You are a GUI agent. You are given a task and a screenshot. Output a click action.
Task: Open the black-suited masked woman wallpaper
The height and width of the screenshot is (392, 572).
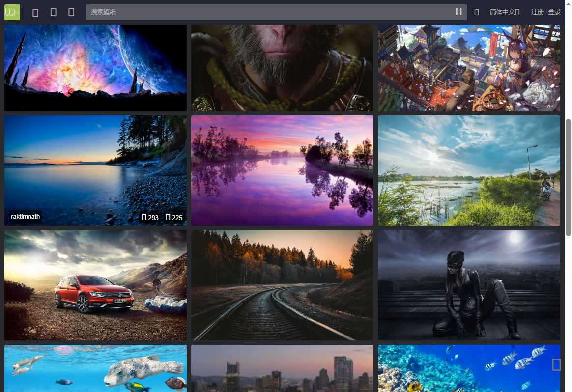[469, 285]
